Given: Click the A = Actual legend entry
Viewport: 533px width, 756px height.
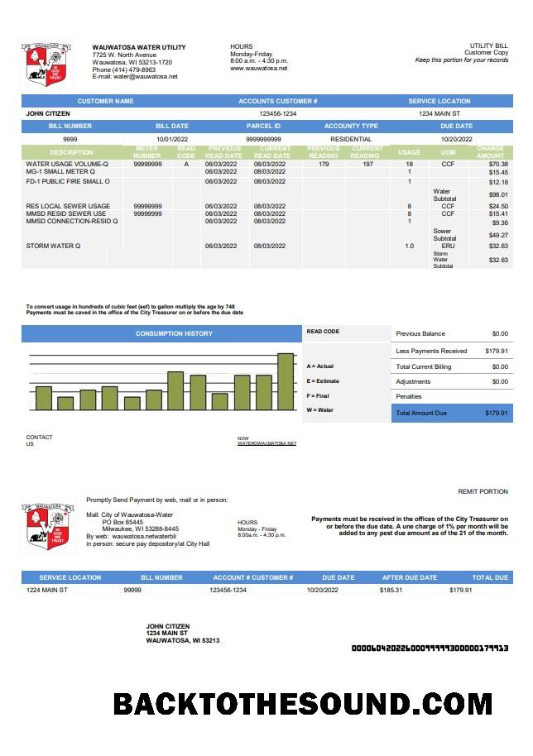Looking at the screenshot, I should tap(319, 366).
